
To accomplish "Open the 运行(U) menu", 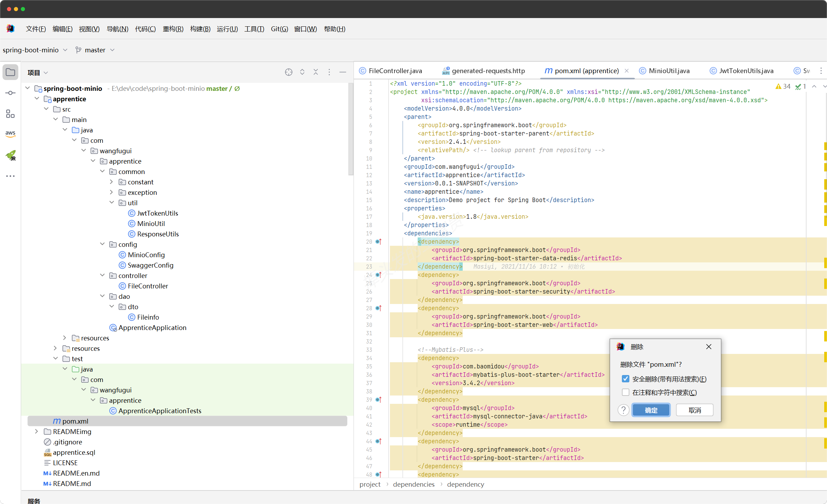I will pos(227,29).
